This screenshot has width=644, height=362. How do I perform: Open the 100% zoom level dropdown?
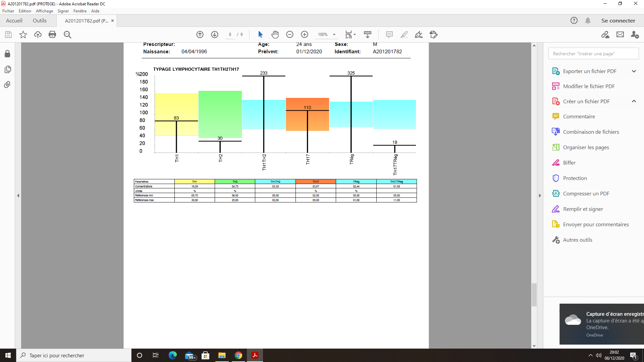pyautogui.click(x=334, y=35)
